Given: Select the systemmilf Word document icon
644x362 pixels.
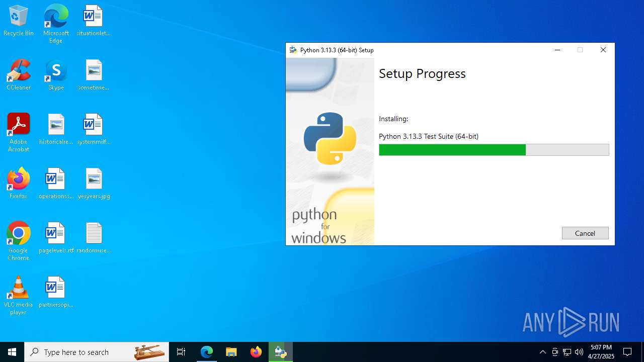Looking at the screenshot, I should [94, 130].
